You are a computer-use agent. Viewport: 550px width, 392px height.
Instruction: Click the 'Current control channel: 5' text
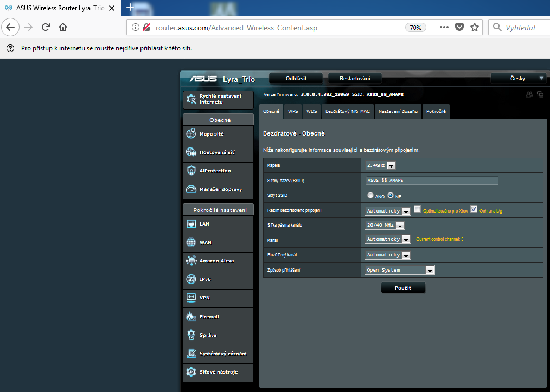[439, 239]
